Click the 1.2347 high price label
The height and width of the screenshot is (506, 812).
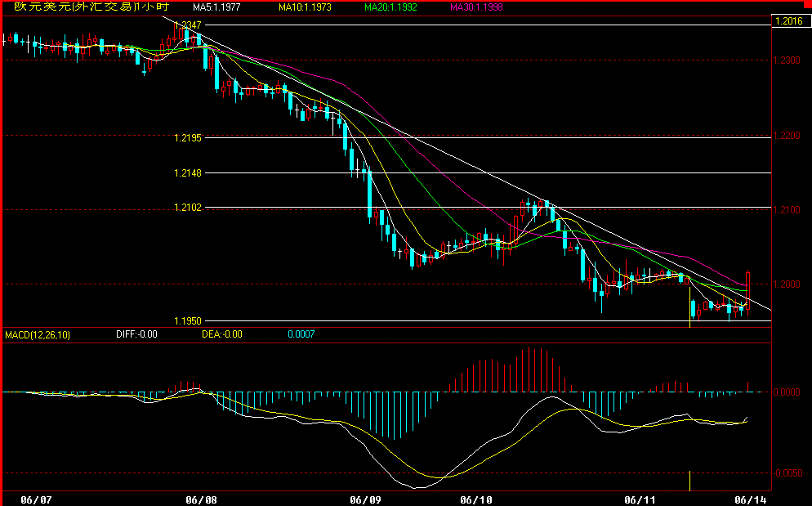tap(188, 25)
